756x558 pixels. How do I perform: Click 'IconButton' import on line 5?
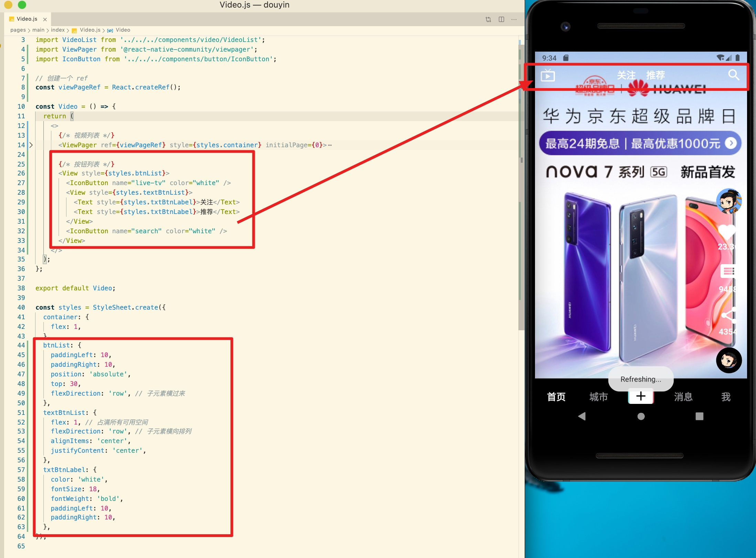(81, 59)
